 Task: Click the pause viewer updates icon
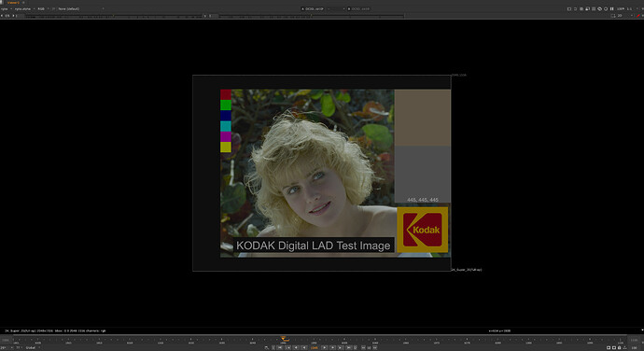(611, 8)
